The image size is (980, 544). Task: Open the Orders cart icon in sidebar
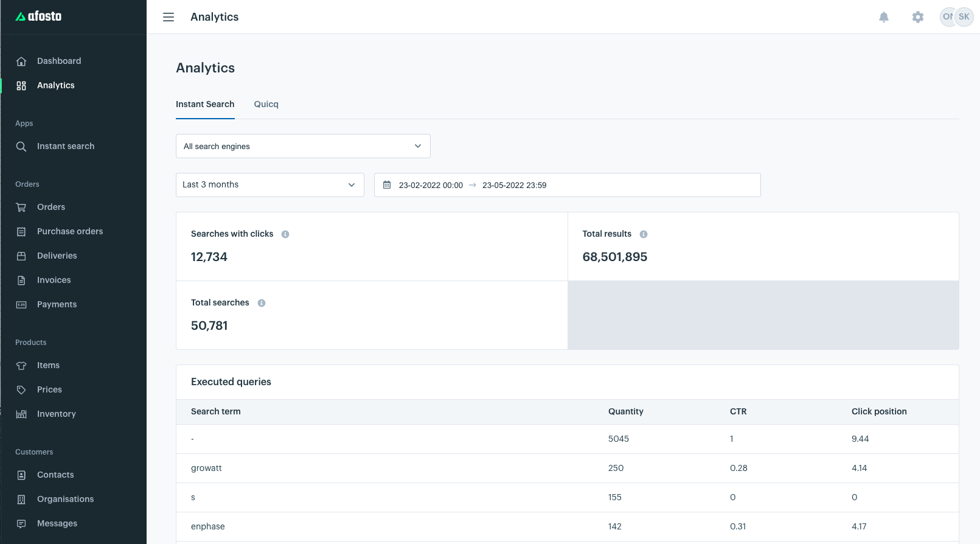point(21,207)
